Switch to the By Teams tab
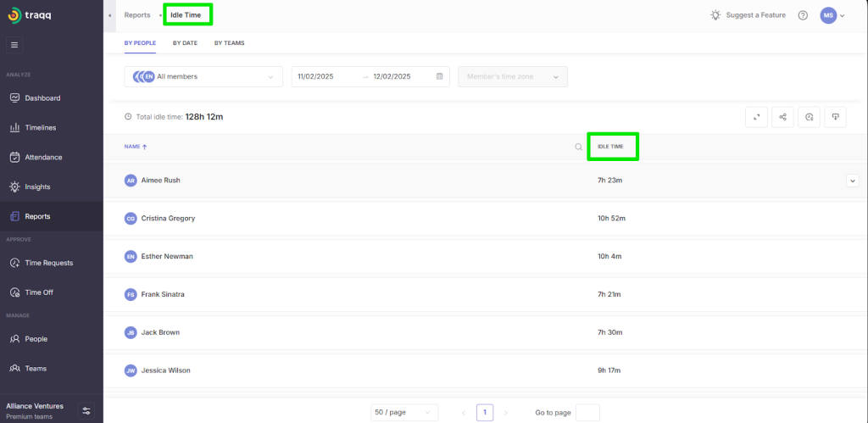Image resolution: width=868 pixels, height=423 pixels. click(x=229, y=42)
